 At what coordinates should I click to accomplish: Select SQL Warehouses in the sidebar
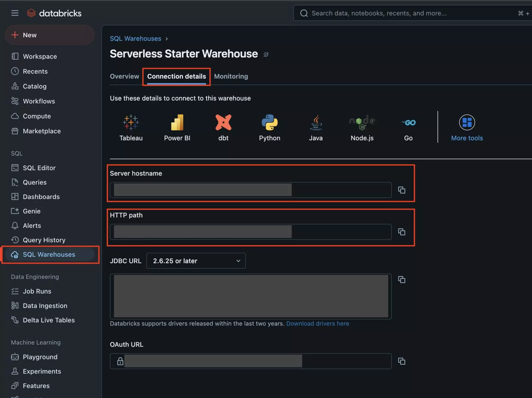(50, 254)
